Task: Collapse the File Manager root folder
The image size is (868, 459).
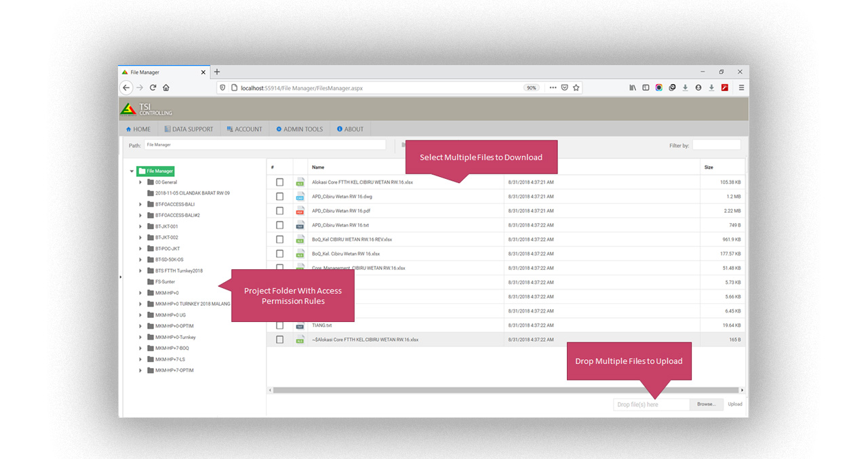Action: pos(132,171)
